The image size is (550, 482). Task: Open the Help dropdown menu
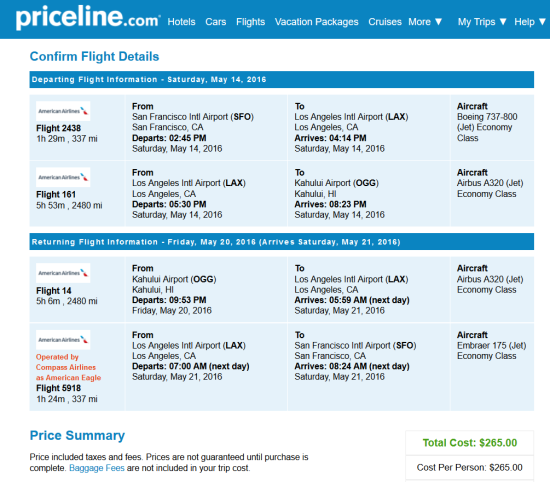click(x=530, y=22)
